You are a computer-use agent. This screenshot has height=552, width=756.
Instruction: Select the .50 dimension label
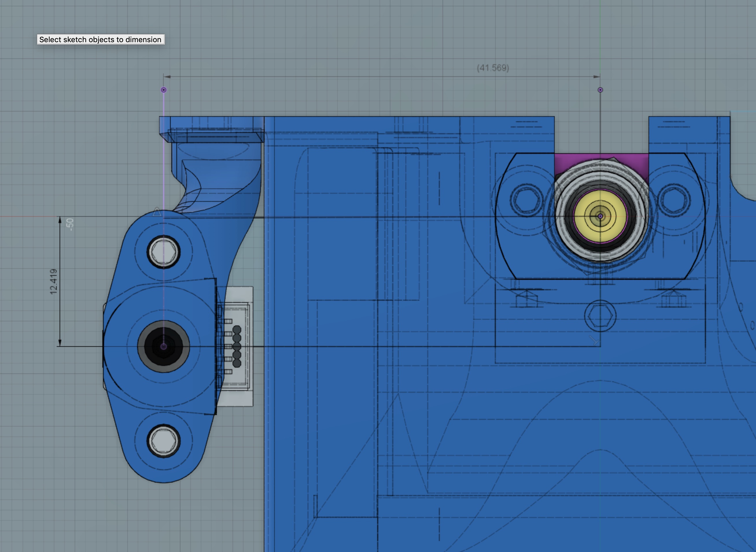pos(69,224)
